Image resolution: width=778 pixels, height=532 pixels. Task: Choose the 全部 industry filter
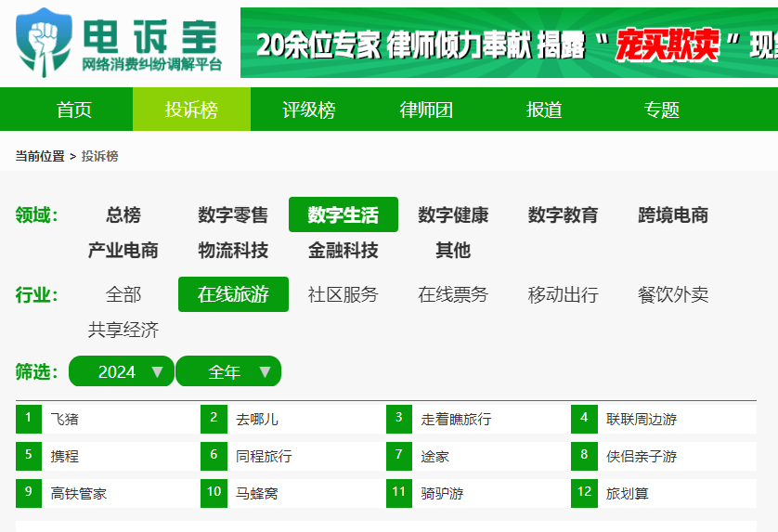tap(123, 295)
